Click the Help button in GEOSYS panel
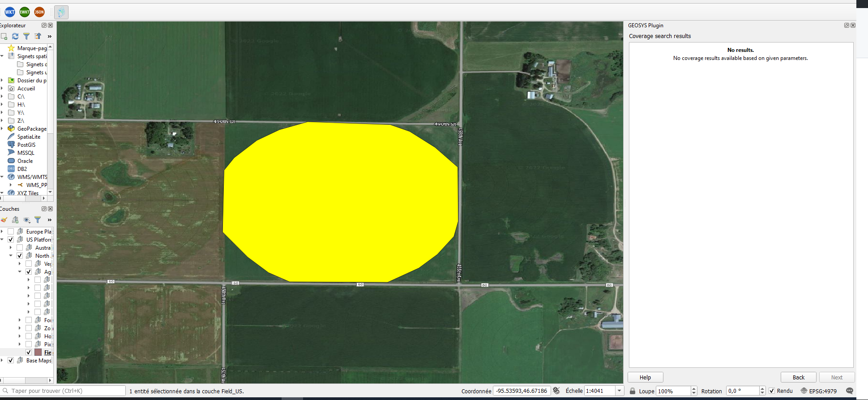868x400 pixels. [646, 377]
